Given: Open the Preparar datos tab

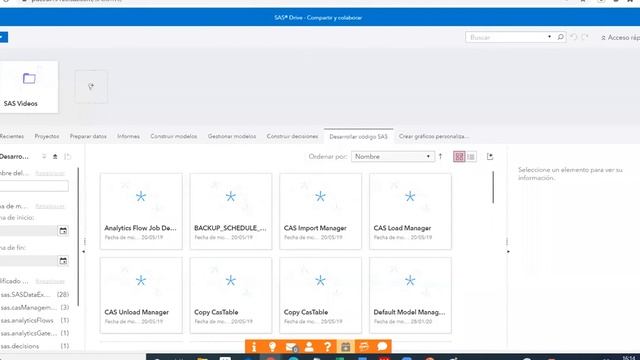Looking at the screenshot, I should tap(88, 136).
